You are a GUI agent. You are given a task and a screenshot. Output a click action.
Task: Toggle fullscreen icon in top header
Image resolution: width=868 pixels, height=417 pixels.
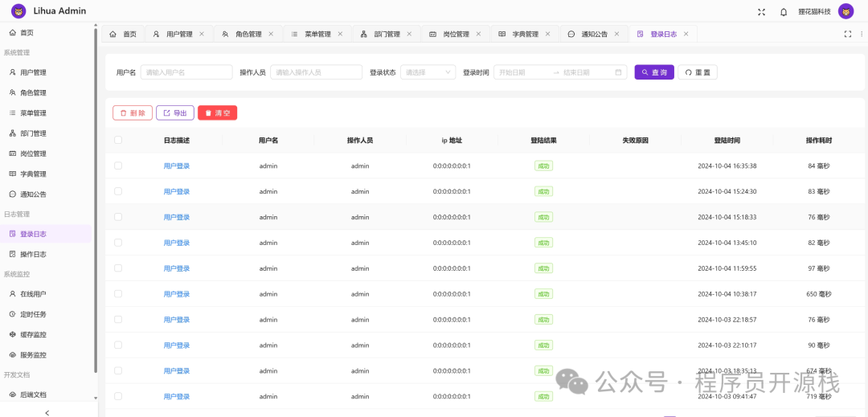coord(762,11)
